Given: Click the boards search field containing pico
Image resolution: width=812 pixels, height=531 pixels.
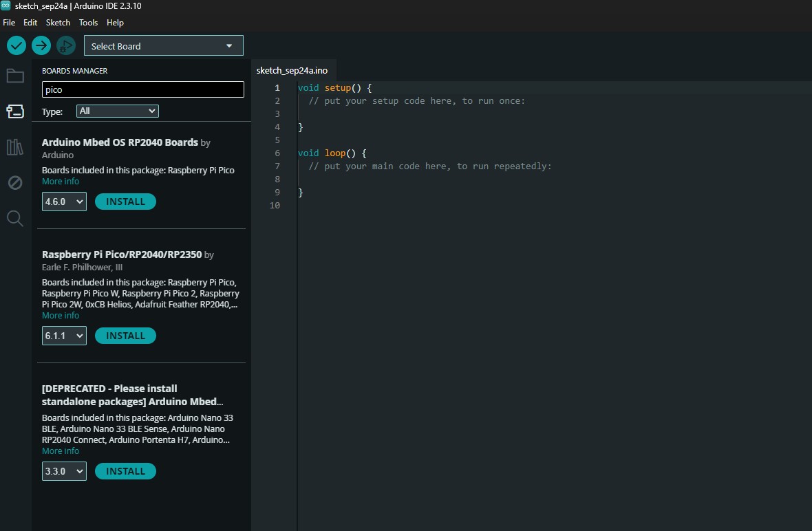Looking at the screenshot, I should (143, 89).
